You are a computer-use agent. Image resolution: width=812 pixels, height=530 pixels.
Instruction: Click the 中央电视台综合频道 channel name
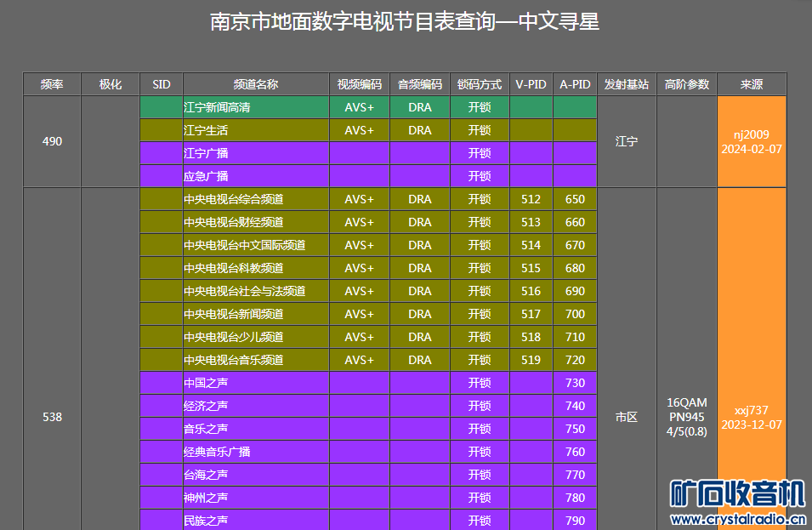tap(234, 199)
